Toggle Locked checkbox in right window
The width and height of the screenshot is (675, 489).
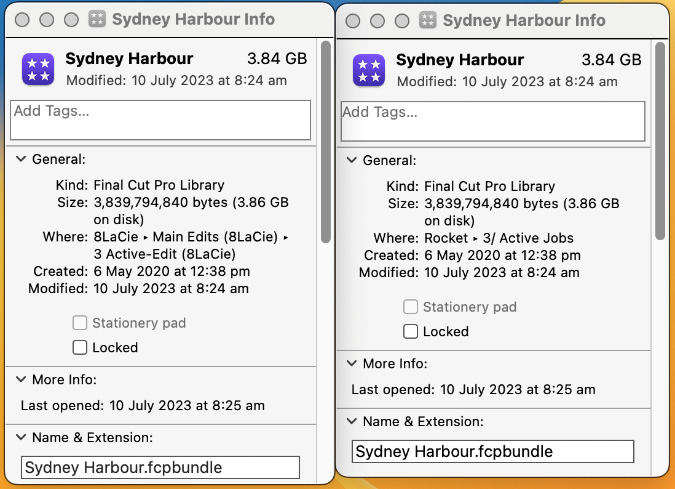[x=410, y=331]
